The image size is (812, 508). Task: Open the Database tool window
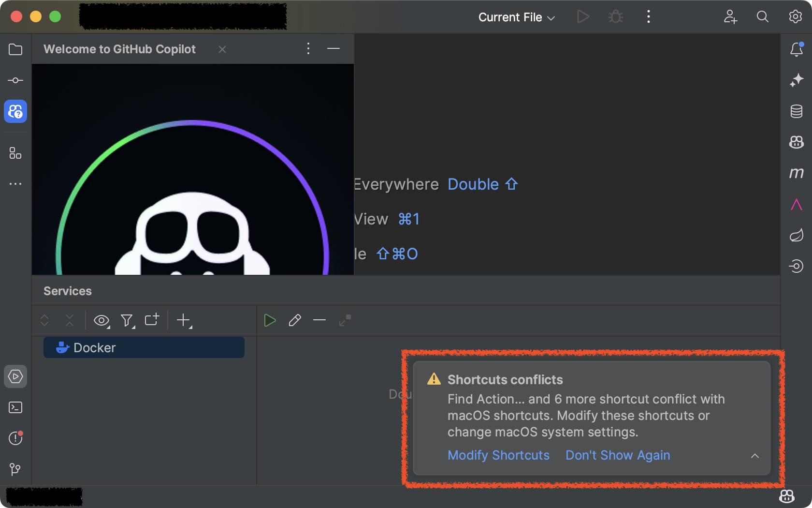coord(796,111)
